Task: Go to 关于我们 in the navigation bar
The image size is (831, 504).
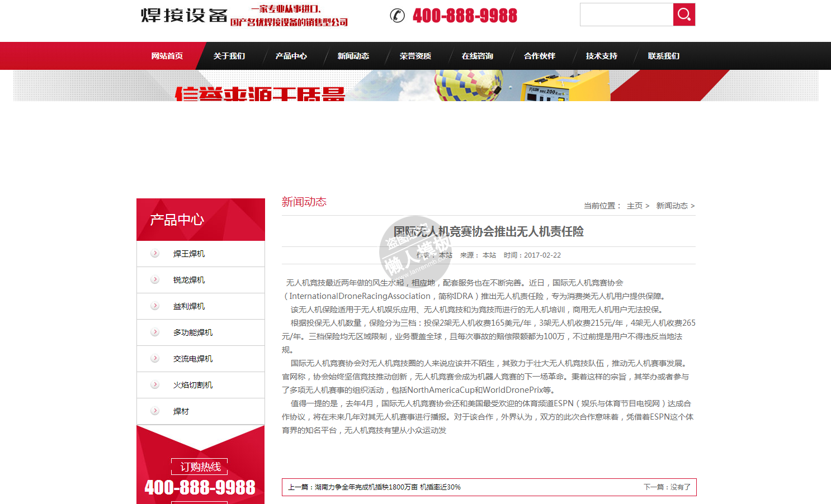Action: 229,56
